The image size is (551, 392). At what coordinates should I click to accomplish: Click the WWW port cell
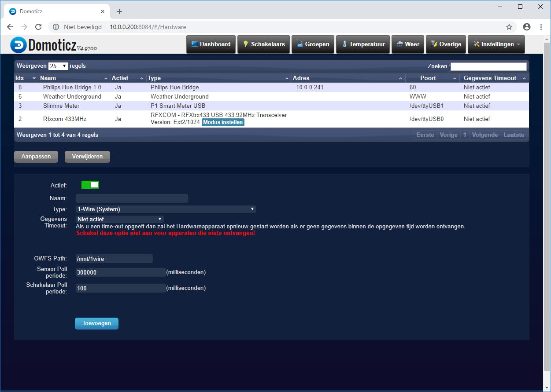418,96
